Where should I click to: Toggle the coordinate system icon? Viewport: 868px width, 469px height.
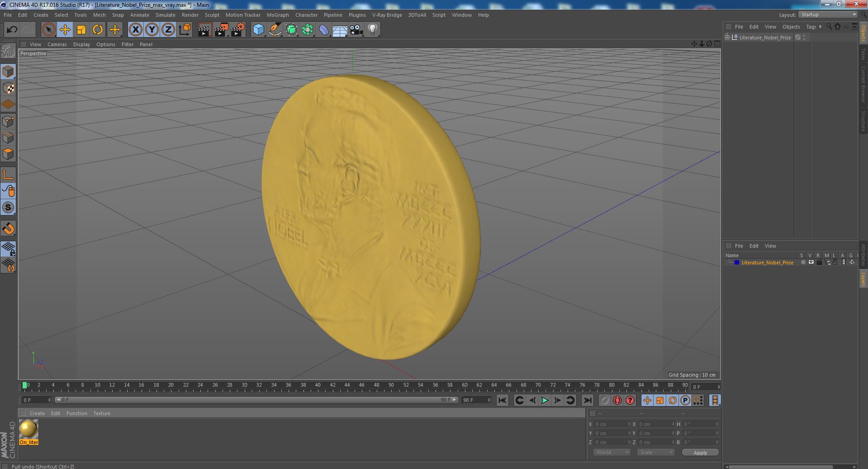[x=185, y=30]
